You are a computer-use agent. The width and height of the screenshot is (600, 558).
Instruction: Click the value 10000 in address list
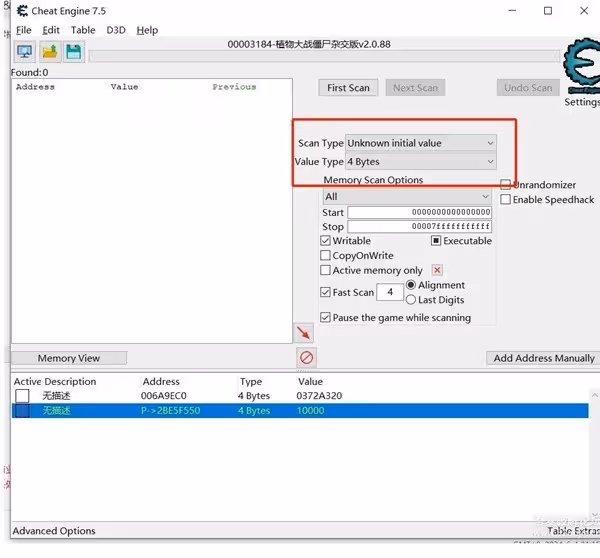pos(310,411)
